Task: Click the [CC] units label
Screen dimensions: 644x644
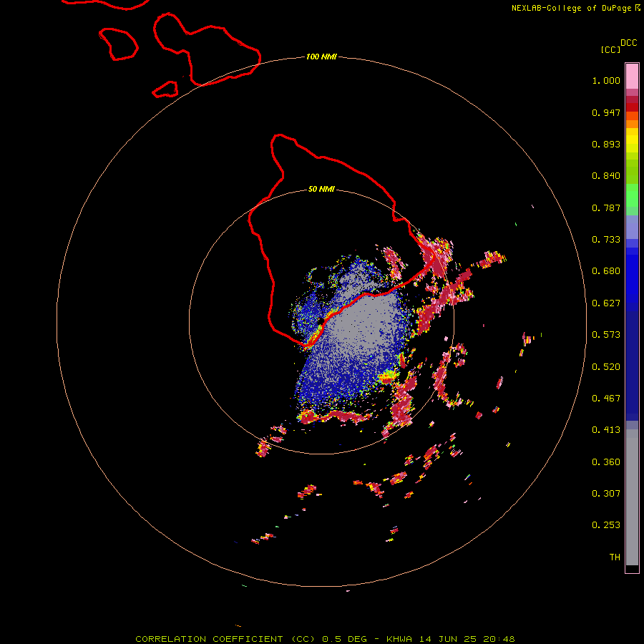Action: pyautogui.click(x=611, y=49)
